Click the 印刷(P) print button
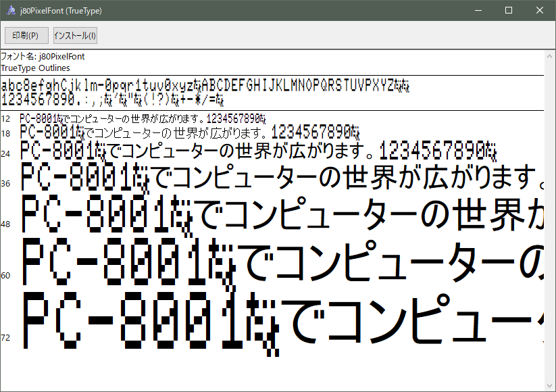556x392 pixels. pos(26,35)
